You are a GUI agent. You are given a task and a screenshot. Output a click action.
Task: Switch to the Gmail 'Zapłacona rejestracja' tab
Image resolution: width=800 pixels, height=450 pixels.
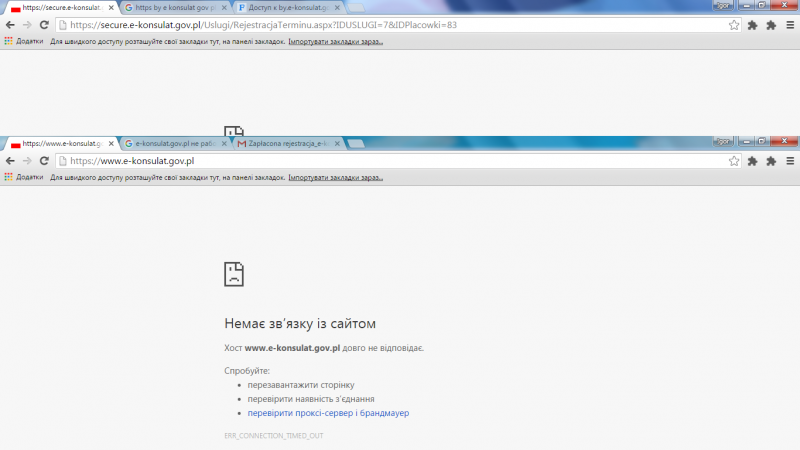[x=285, y=144]
